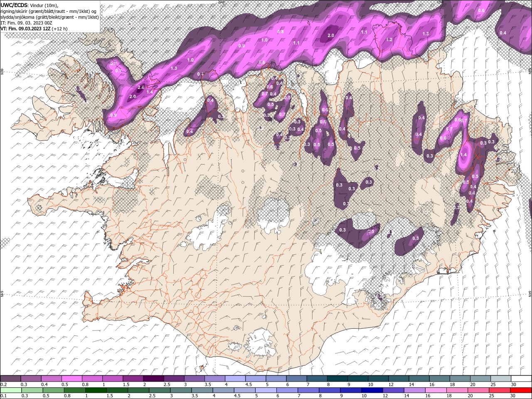Click the upper legend swatch between 12 and 14
The width and height of the screenshot is (532, 399).
tap(398, 379)
